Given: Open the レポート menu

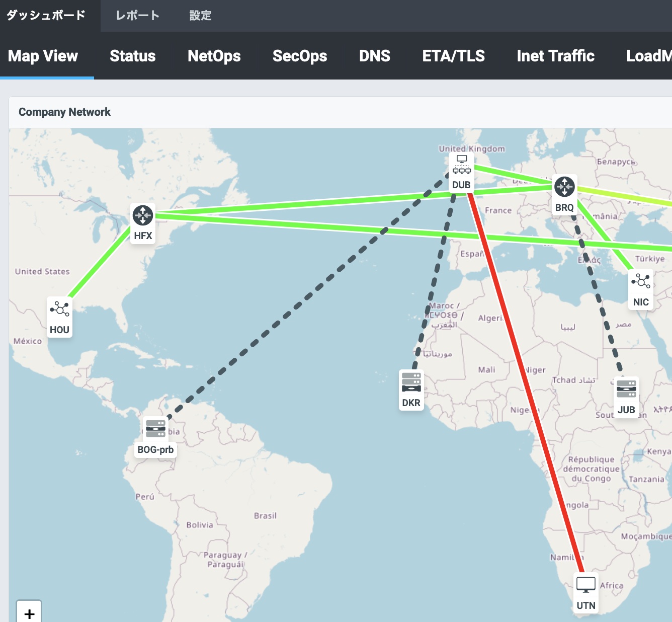Looking at the screenshot, I should coord(137,16).
